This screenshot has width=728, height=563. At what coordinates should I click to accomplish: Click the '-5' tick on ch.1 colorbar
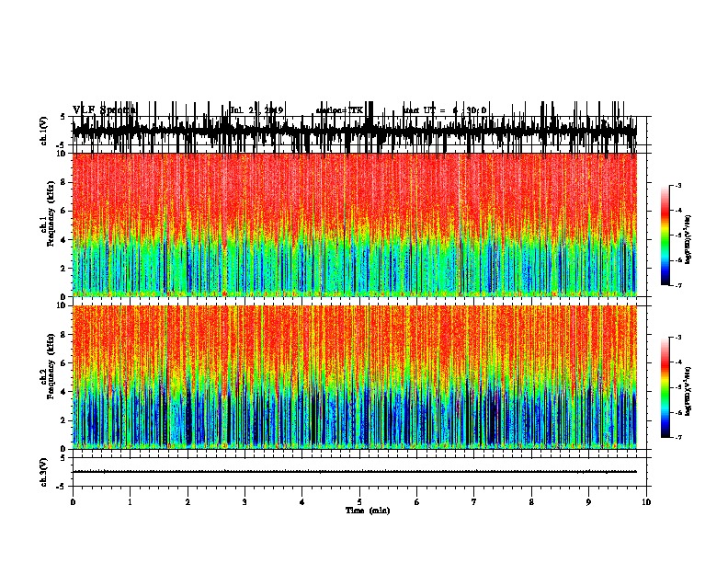pyautogui.click(x=677, y=236)
